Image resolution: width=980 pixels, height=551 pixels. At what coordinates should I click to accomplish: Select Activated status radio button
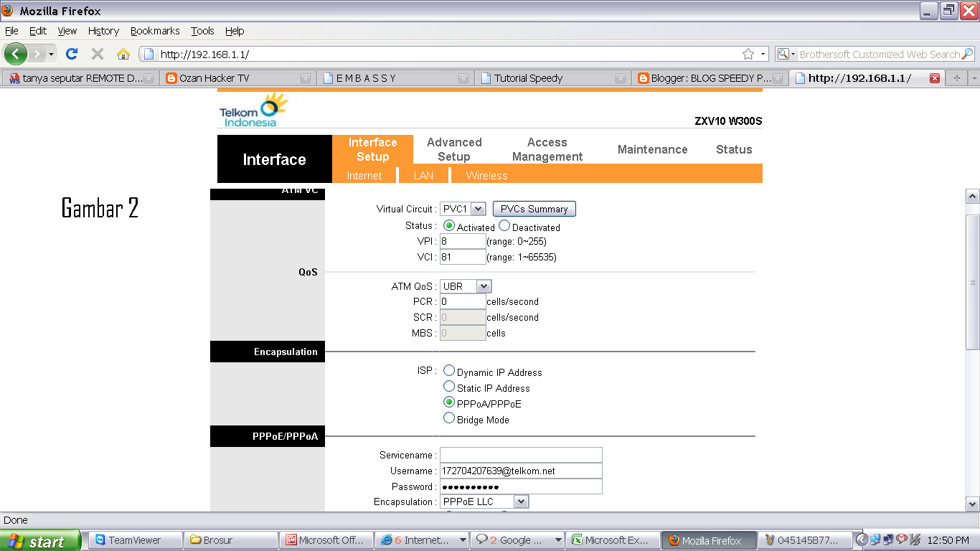(x=449, y=226)
